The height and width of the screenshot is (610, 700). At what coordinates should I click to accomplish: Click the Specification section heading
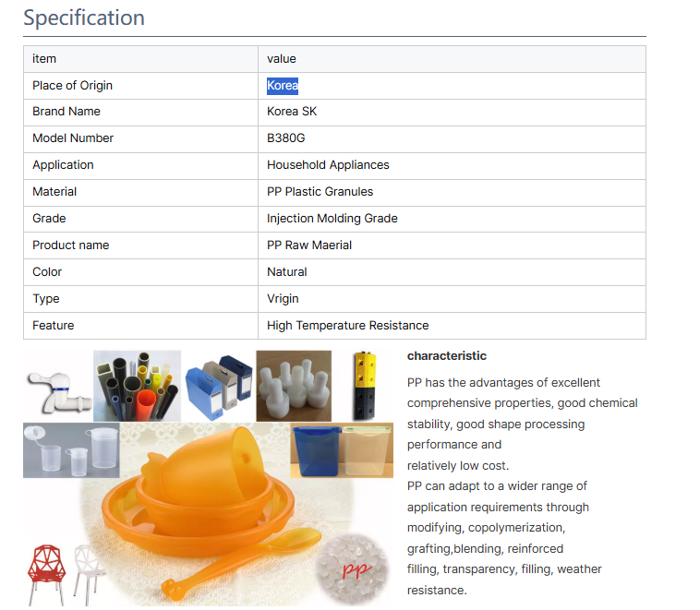coord(84,18)
